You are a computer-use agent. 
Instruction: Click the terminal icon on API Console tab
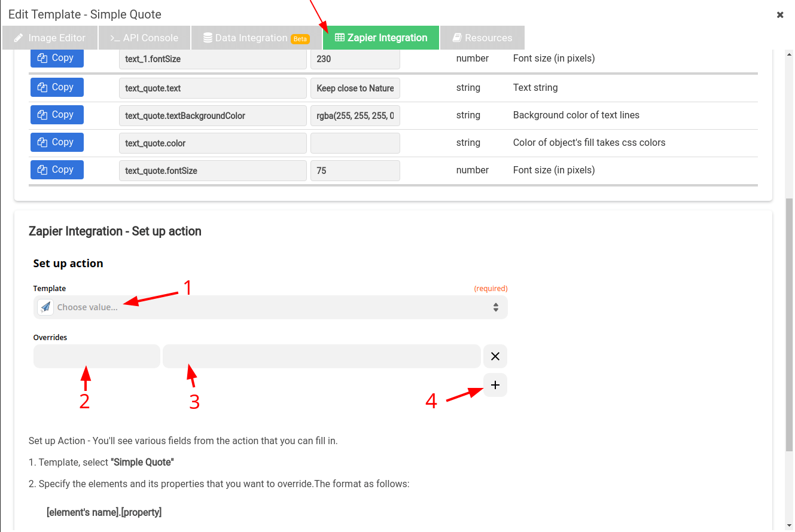click(x=114, y=37)
